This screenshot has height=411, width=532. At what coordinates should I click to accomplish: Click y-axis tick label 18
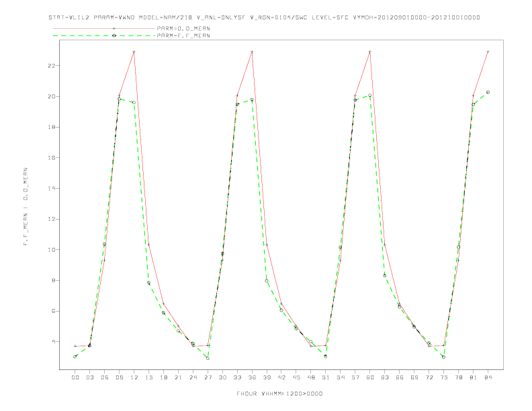tap(52, 127)
